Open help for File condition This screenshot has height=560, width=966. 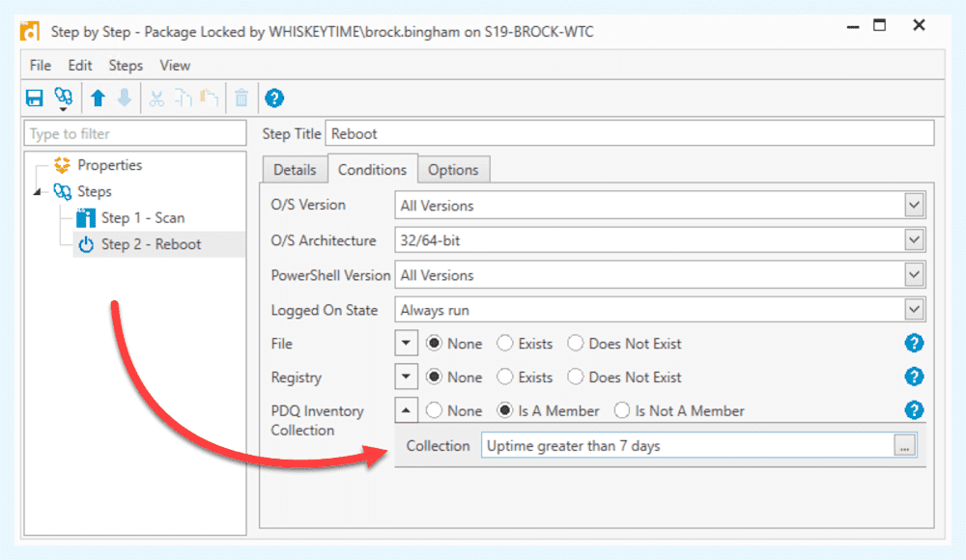914,343
